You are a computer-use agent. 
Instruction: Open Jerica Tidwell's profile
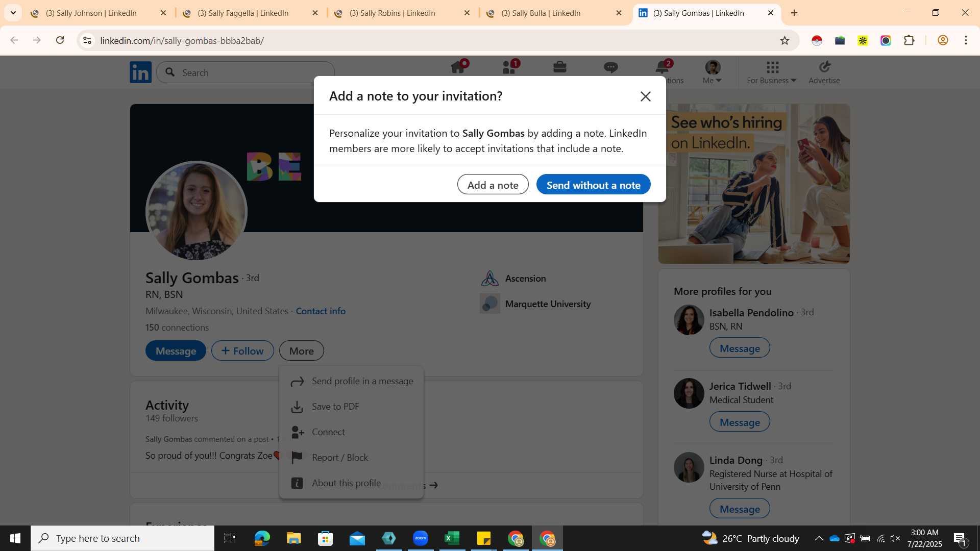click(x=740, y=386)
